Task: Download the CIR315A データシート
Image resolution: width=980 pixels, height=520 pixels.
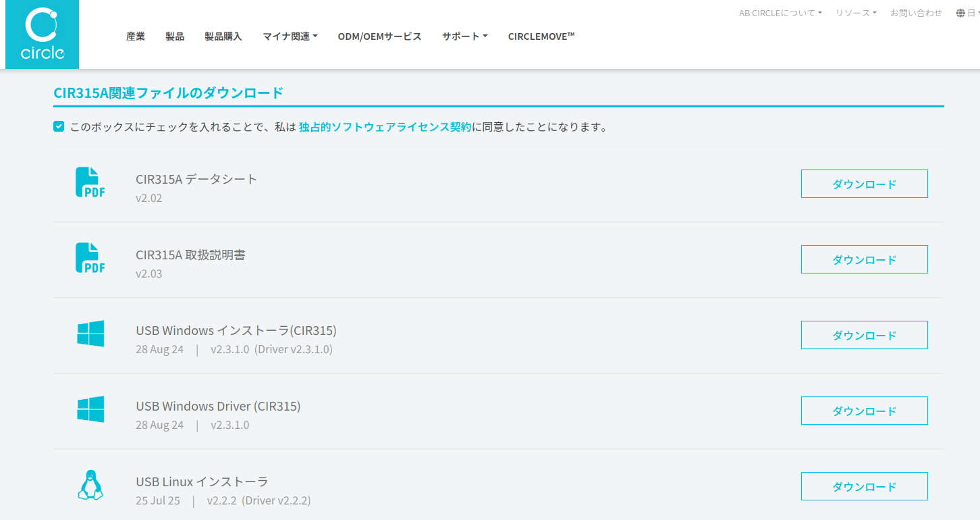Action: click(864, 183)
